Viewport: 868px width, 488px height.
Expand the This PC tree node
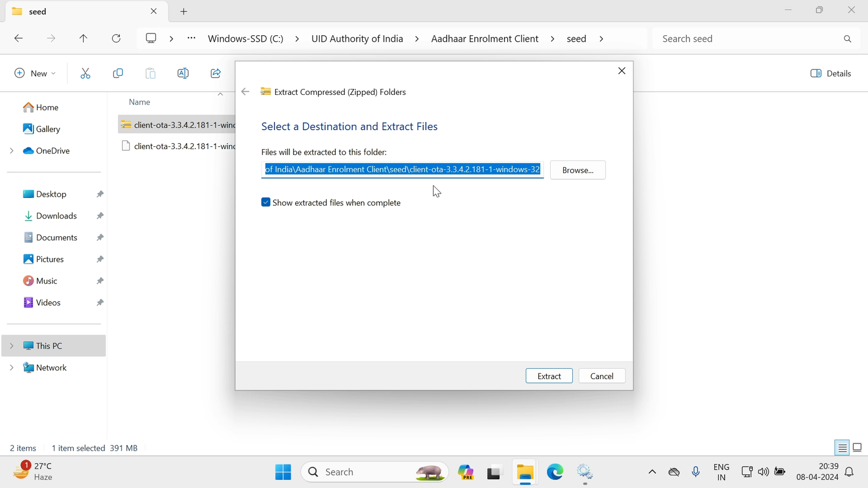pyautogui.click(x=11, y=346)
